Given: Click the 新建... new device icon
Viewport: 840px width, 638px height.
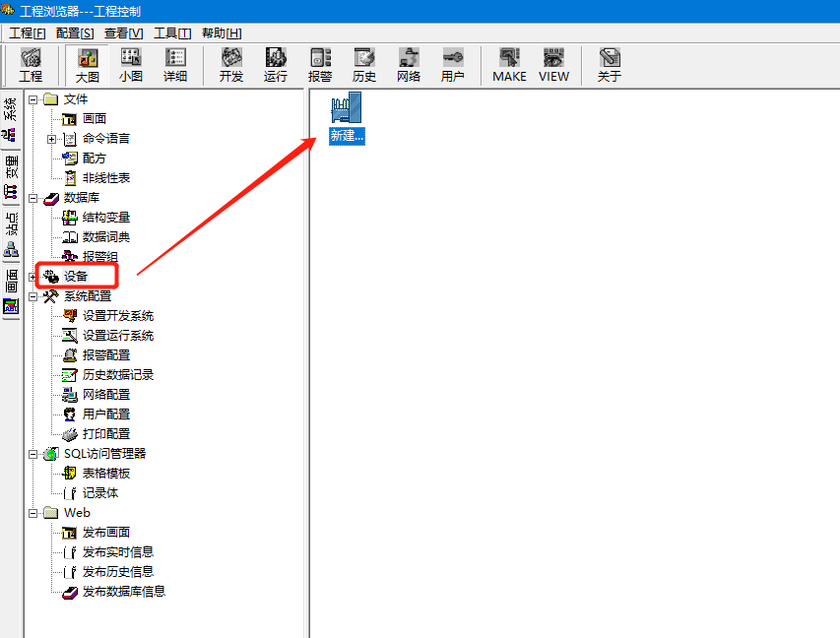Looking at the screenshot, I should [x=347, y=118].
